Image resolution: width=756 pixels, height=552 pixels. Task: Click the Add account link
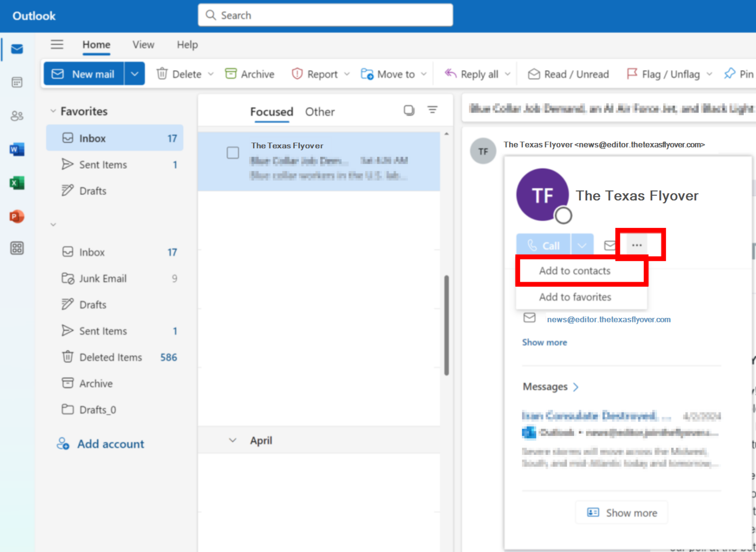111,444
